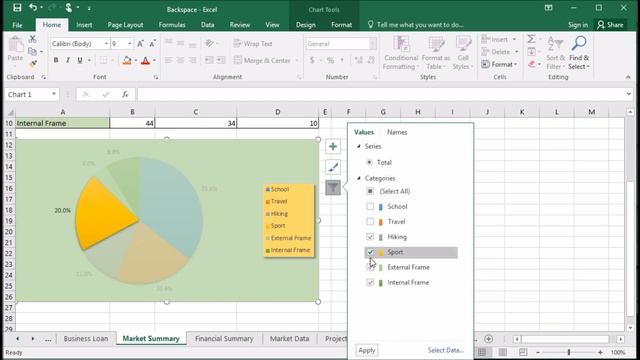Click the Save icon in quick access toolbar
The image size is (640, 360).
pyautogui.click(x=17, y=7)
